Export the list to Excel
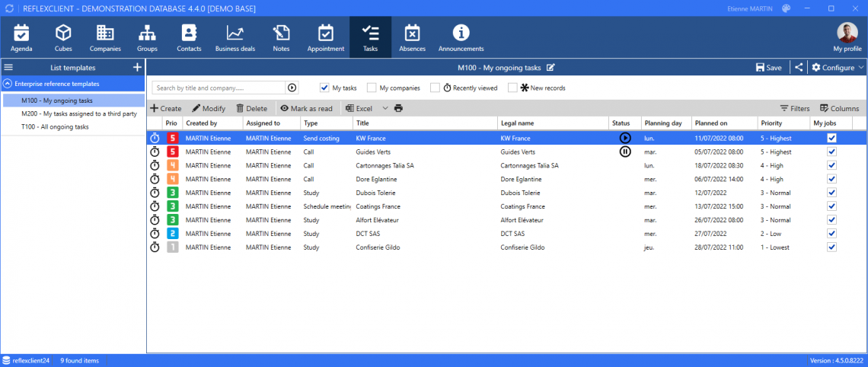Image resolution: width=868 pixels, height=367 pixels. click(359, 108)
